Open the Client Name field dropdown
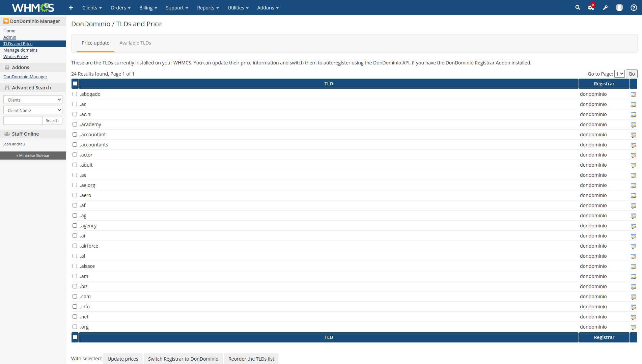 pos(33,110)
